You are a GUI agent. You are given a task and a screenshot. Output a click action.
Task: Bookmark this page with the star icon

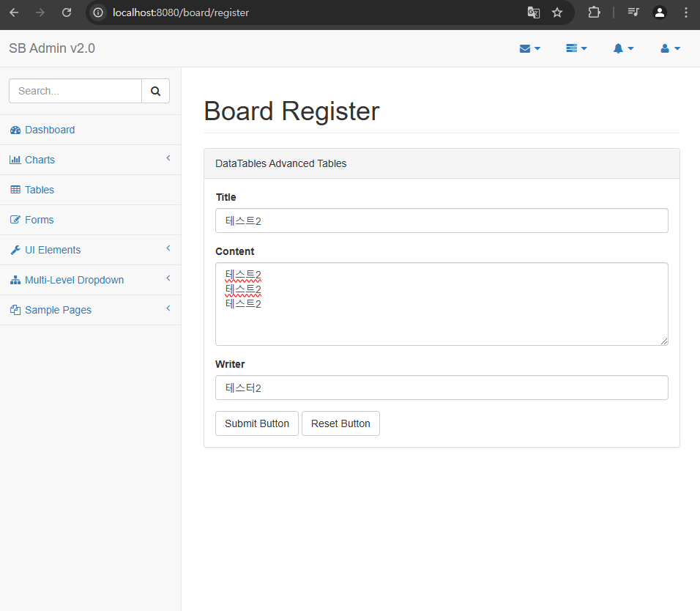pyautogui.click(x=557, y=12)
